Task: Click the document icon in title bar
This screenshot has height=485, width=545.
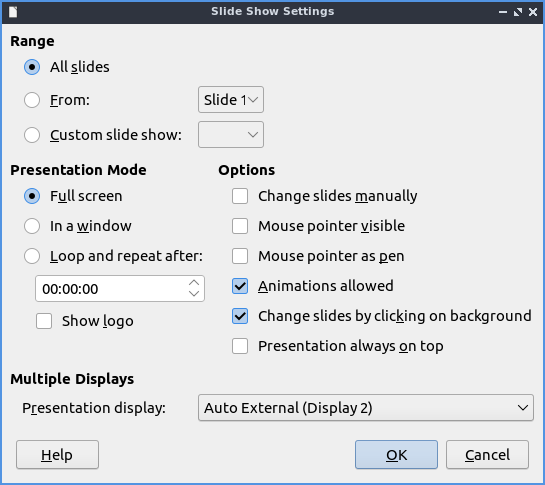Action: (13, 12)
